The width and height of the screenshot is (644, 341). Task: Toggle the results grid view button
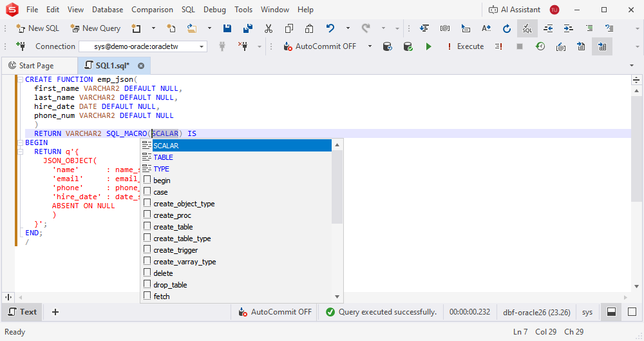(x=602, y=46)
